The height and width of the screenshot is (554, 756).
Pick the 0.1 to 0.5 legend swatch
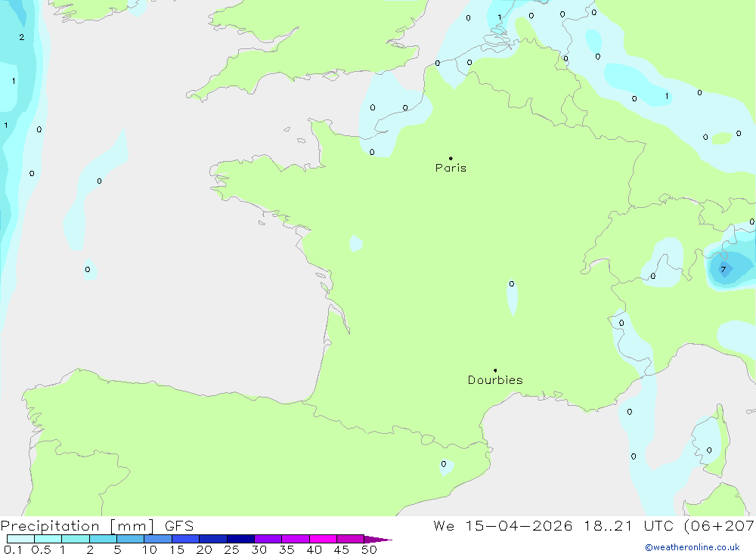pyautogui.click(x=20, y=539)
